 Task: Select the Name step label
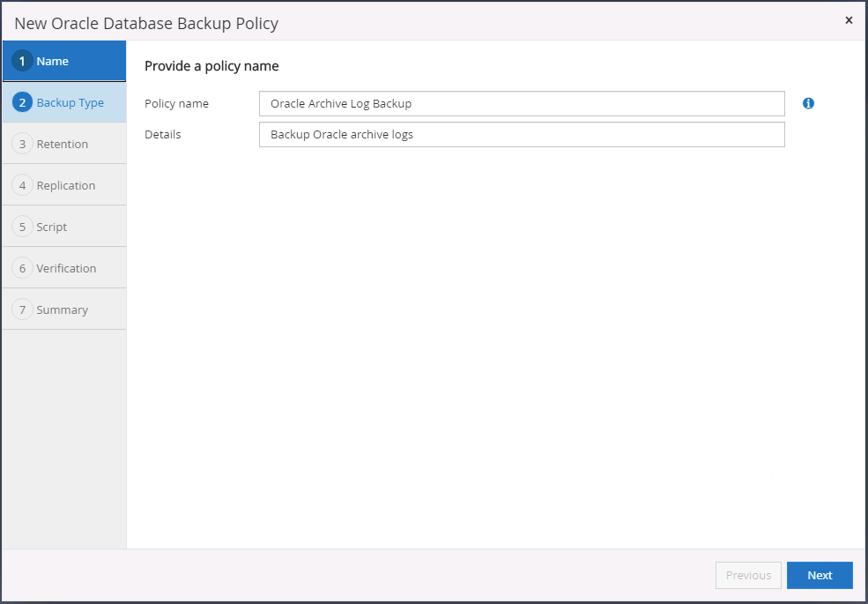pos(53,61)
